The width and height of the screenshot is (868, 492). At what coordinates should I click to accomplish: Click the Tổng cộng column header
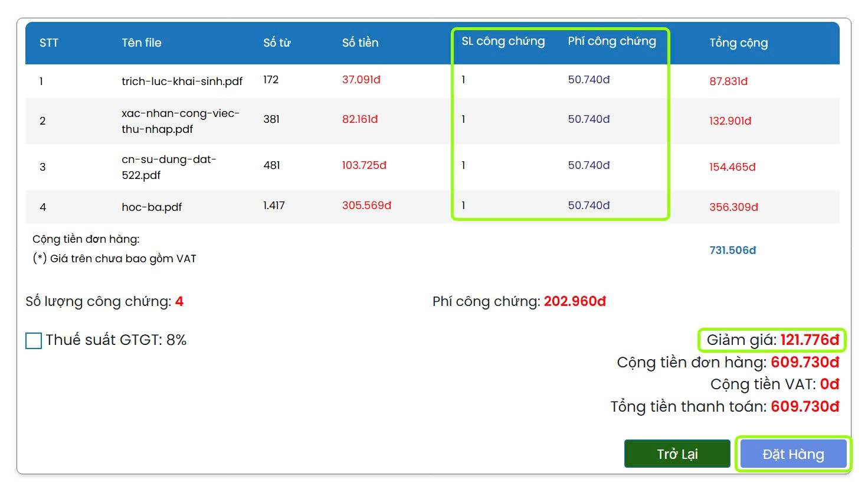click(x=738, y=43)
